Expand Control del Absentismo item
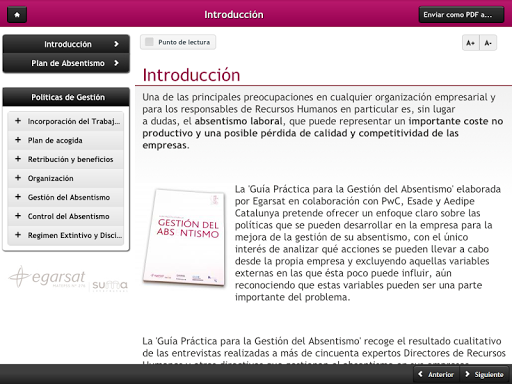This screenshot has height=384, width=512. (66, 216)
